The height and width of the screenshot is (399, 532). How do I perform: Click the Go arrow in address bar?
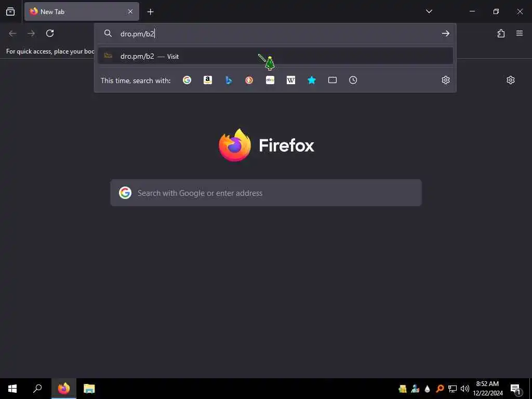(445, 33)
